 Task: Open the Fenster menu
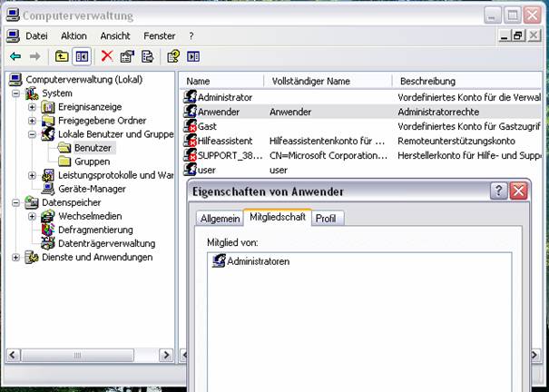pyautogui.click(x=160, y=35)
